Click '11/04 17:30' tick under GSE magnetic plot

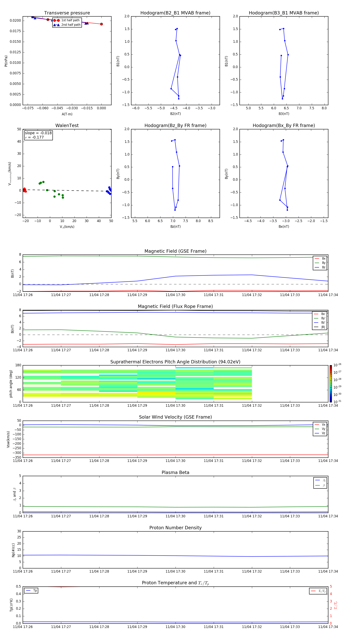point(175,295)
